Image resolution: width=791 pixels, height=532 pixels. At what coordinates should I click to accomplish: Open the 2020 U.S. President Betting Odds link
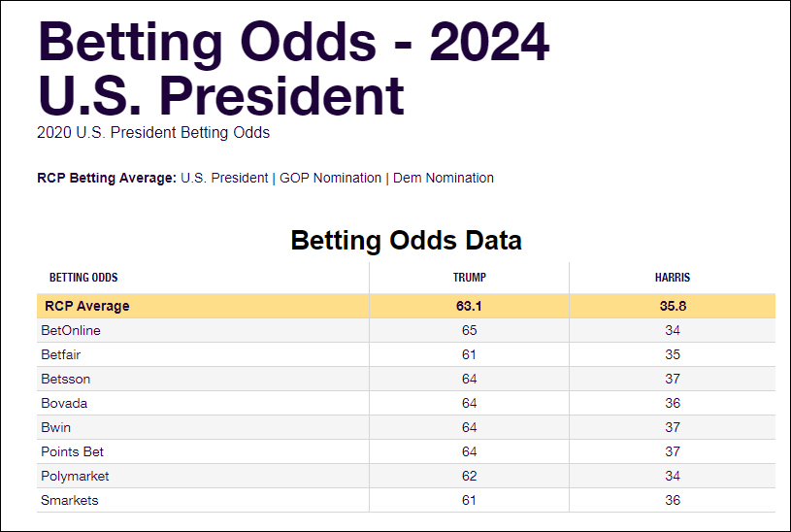pyautogui.click(x=152, y=132)
